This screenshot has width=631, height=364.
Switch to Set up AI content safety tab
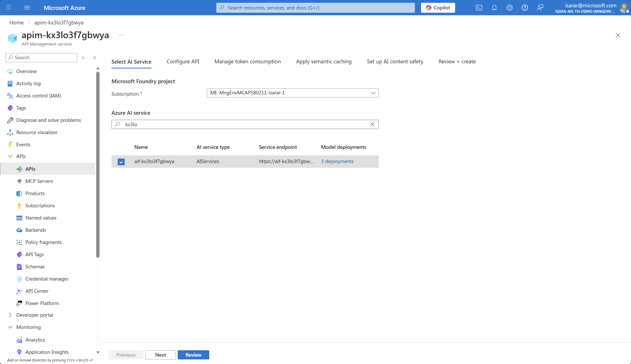pos(395,62)
